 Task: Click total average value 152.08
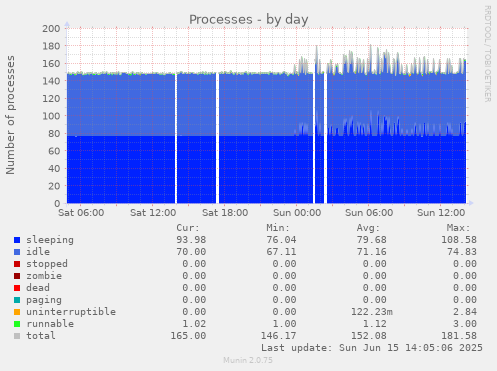[x=368, y=336]
